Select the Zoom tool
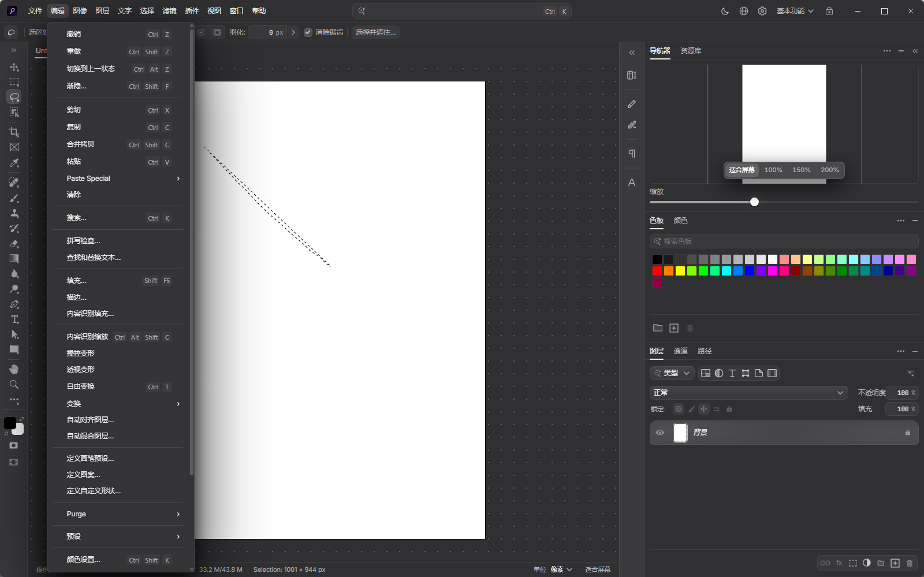This screenshot has width=924, height=577. click(x=14, y=385)
